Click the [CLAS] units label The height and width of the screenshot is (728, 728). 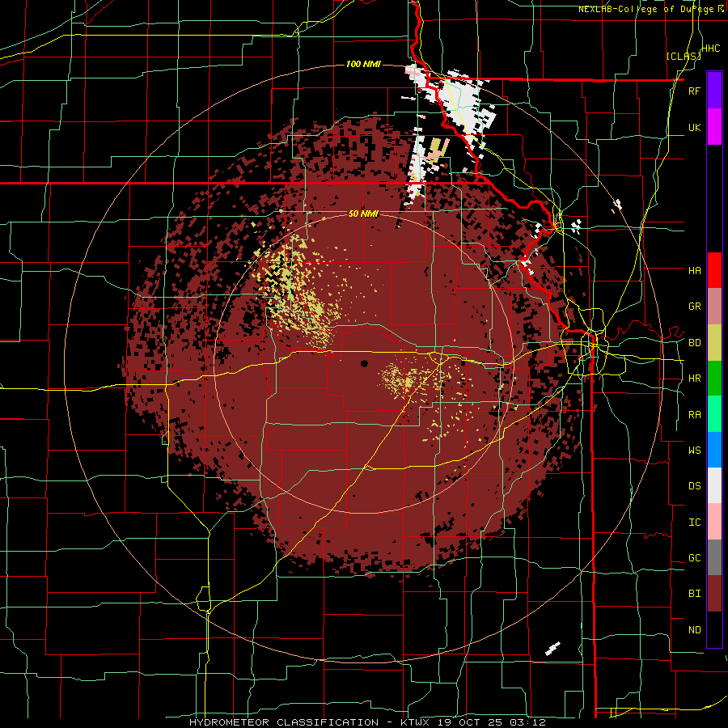point(684,56)
